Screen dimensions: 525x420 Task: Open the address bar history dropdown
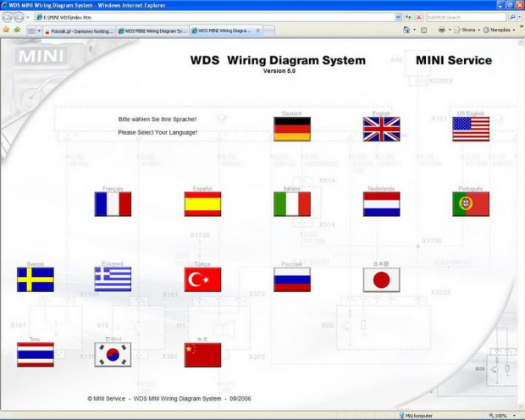[398, 17]
